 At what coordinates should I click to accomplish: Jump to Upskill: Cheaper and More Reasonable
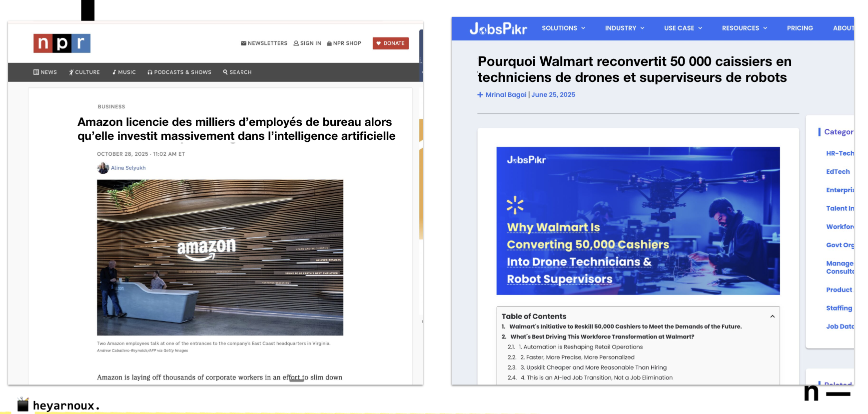[594, 368]
